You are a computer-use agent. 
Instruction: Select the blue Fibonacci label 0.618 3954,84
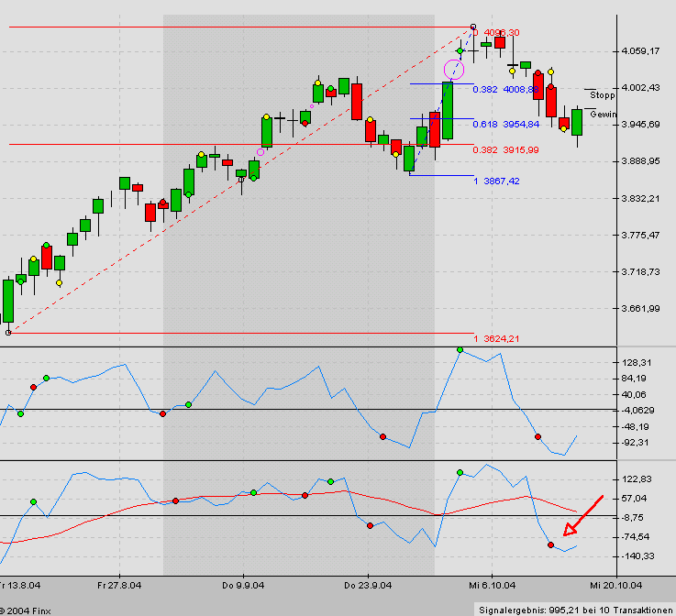(505, 125)
